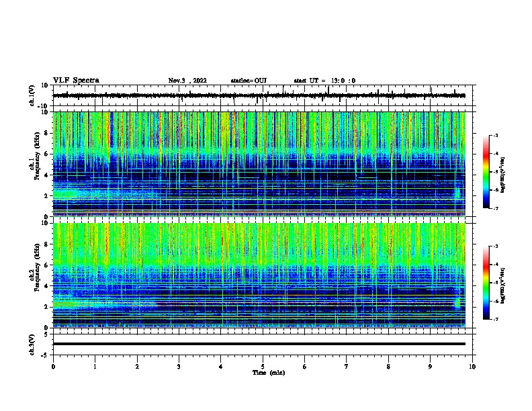Click the "VLF Spectra" plot title
This screenshot has width=532, height=411.
point(76,81)
